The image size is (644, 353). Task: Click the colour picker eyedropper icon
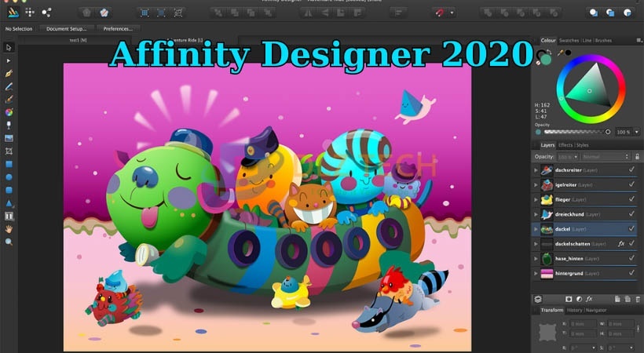pos(560,52)
